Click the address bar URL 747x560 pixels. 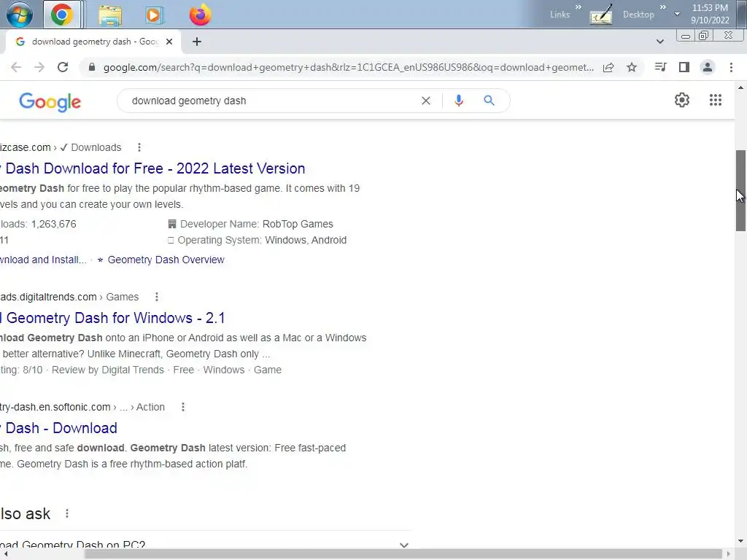tap(348, 67)
